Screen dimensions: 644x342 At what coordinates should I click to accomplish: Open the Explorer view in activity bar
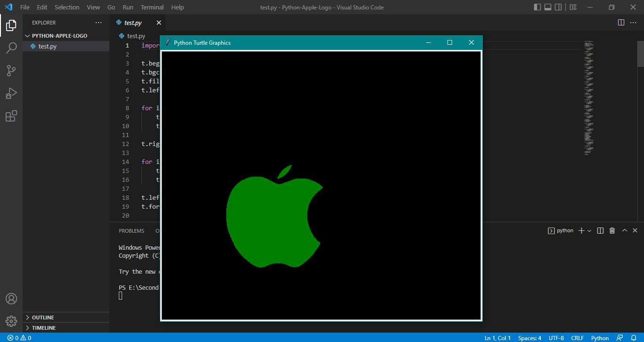click(x=11, y=25)
